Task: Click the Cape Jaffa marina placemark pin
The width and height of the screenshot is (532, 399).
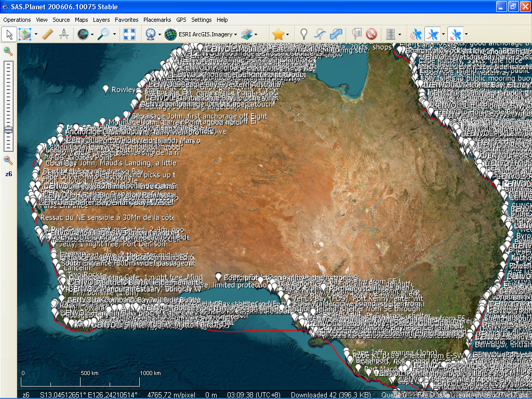Action: point(347,352)
